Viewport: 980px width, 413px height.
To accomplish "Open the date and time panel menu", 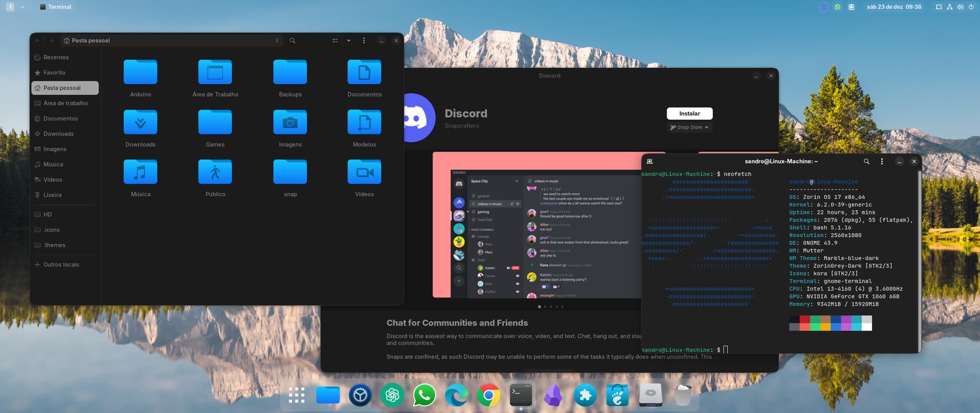I will point(894,7).
